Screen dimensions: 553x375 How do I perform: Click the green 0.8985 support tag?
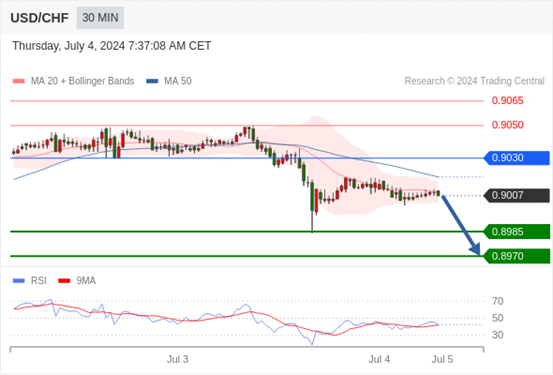(517, 232)
